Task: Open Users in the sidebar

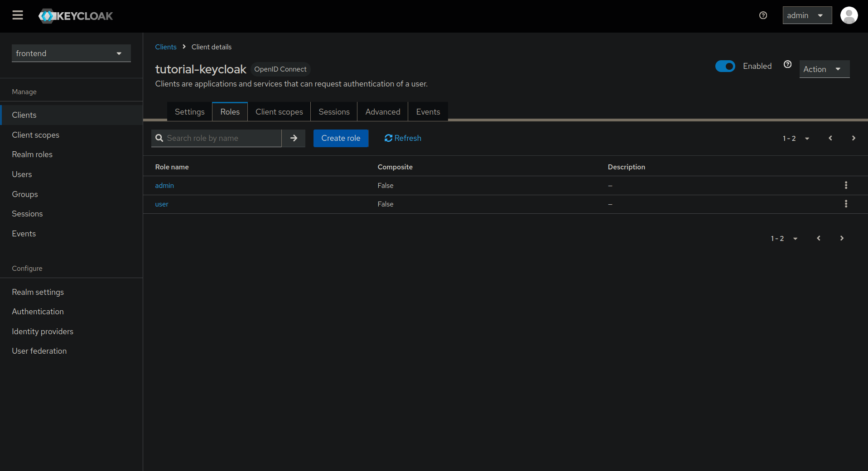Action: pos(71,174)
